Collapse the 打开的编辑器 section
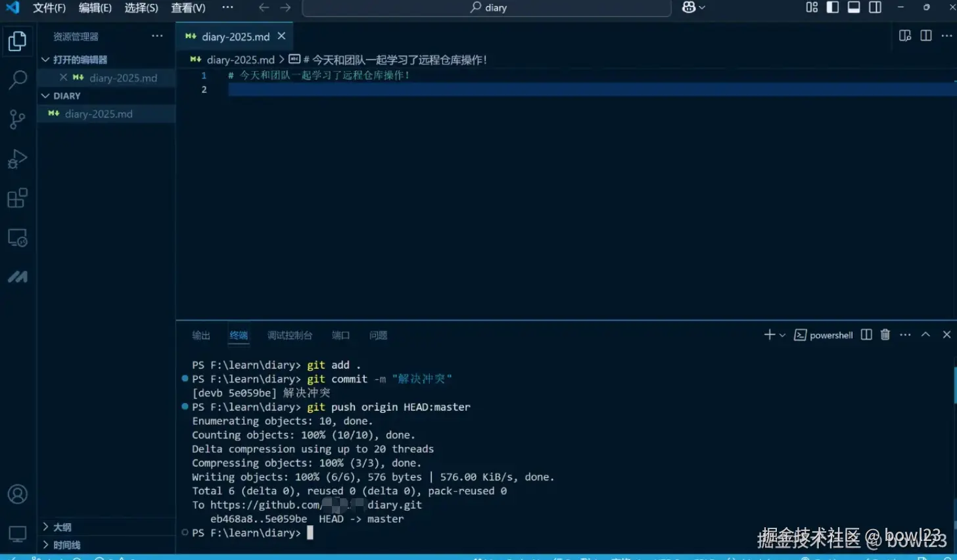Viewport: 957px width, 560px height. [x=106, y=60]
